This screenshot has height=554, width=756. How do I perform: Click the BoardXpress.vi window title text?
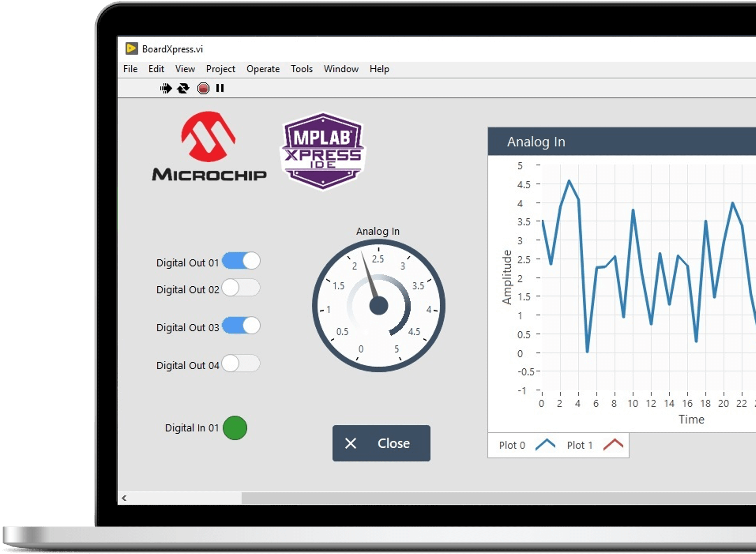tap(173, 49)
